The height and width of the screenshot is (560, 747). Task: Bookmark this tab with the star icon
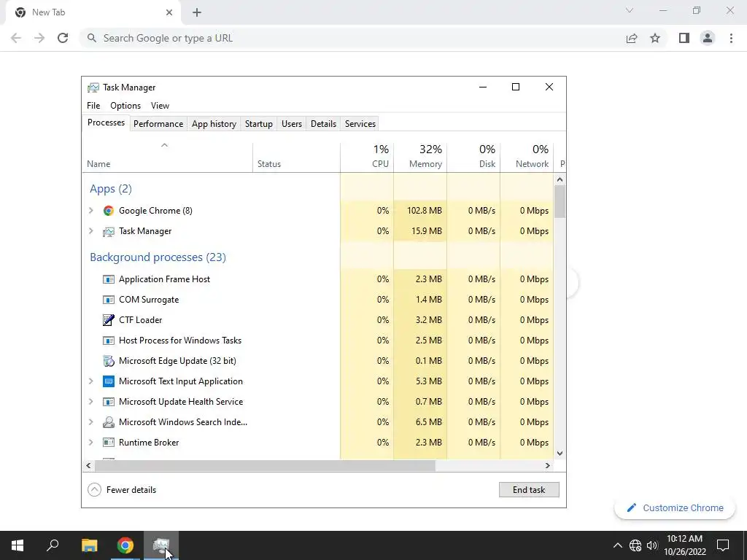pyautogui.click(x=655, y=38)
